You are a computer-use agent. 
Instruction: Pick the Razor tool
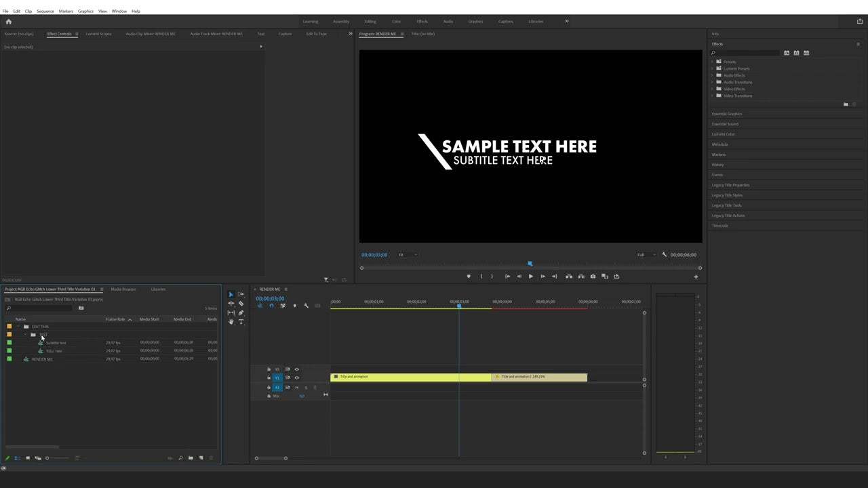[241, 304]
